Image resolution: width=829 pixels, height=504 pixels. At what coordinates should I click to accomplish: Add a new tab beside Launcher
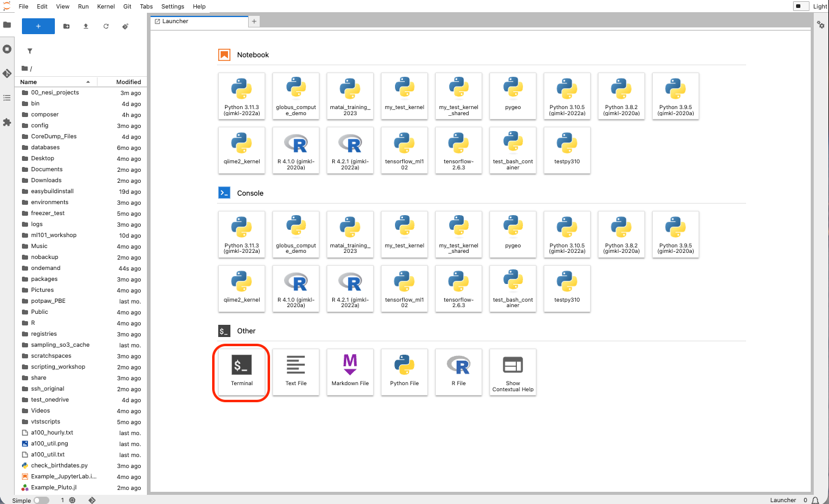(x=254, y=21)
